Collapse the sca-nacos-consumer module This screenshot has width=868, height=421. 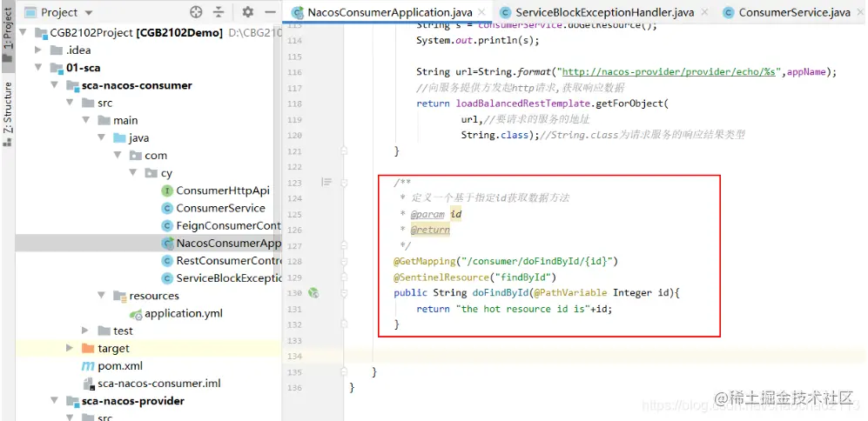pos(54,86)
